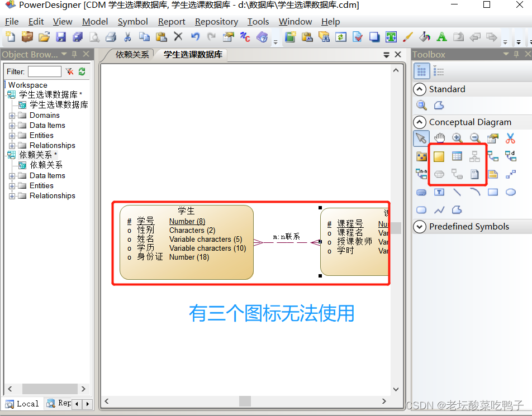Select the Grabber hand tool
Screen dimensions: 532x416
(x=439, y=138)
